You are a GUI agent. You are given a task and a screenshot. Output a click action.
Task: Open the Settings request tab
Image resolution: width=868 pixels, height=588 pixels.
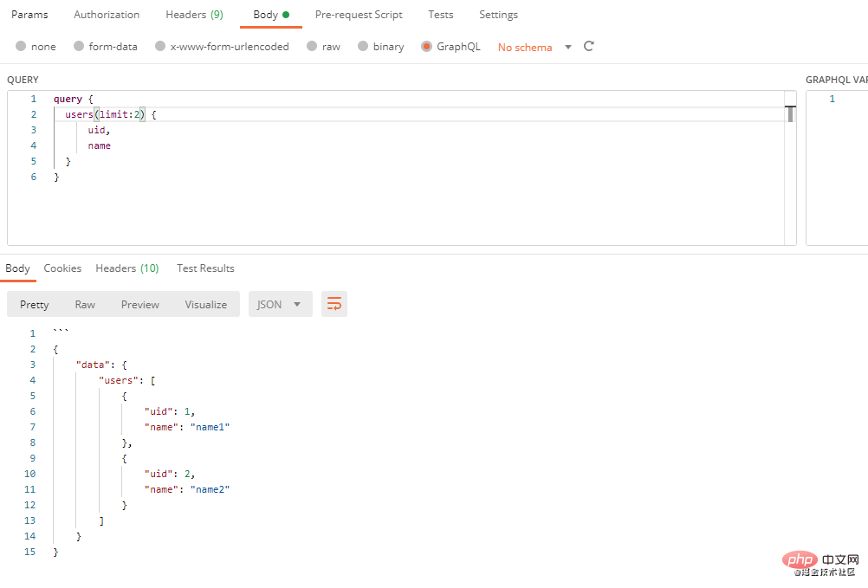click(498, 15)
